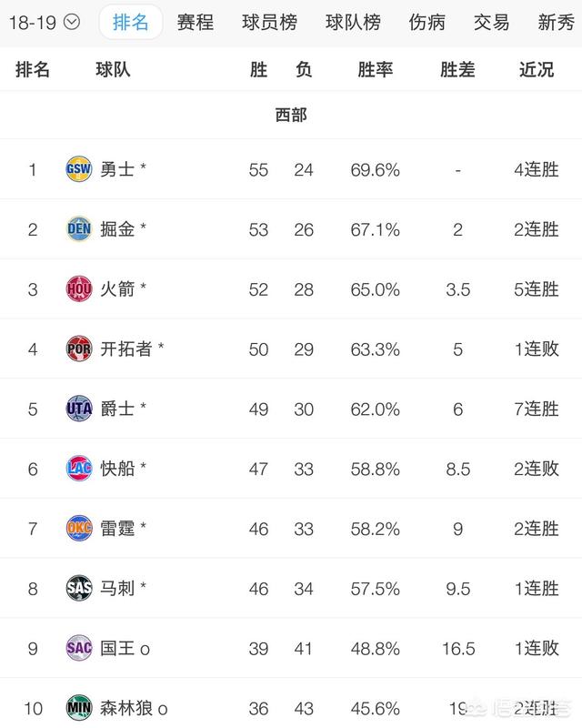Click the SAC Kings team logo
The width and height of the screenshot is (582, 728).
point(79,648)
